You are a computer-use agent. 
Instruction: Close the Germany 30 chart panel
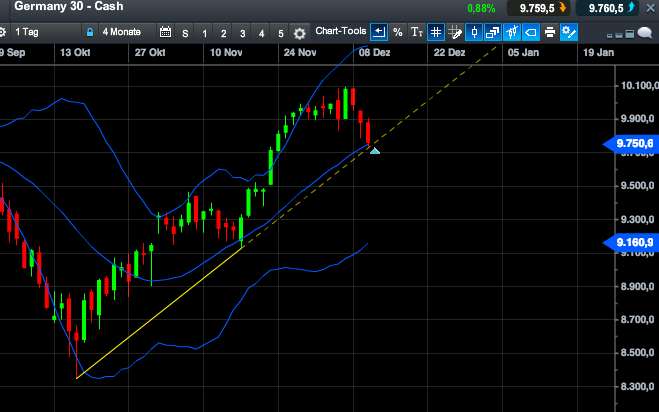pos(650,8)
